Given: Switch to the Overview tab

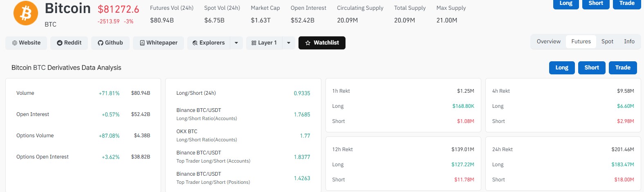Looking at the screenshot, I should 549,42.
